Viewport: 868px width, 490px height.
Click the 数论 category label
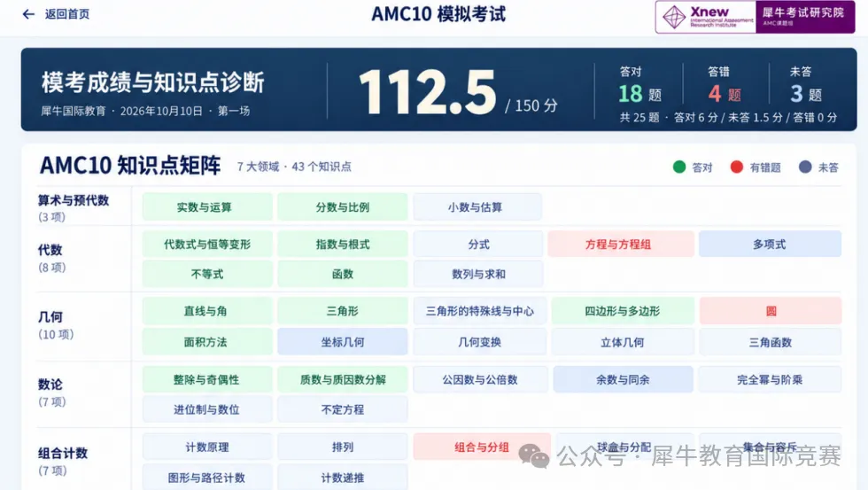click(50, 385)
